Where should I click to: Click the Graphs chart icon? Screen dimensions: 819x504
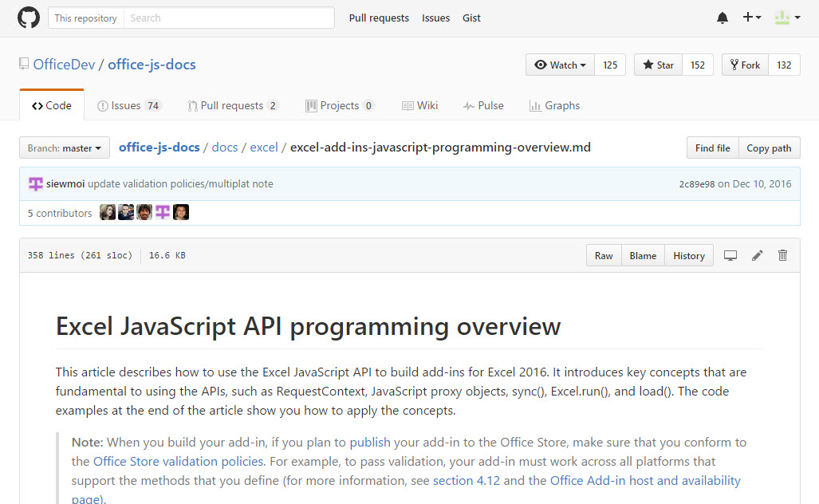click(x=536, y=105)
